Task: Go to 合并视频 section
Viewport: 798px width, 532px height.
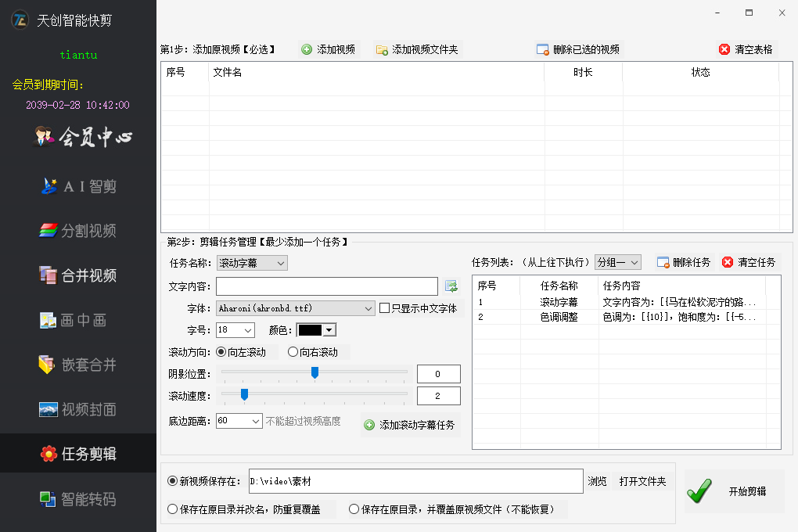Action: coord(78,275)
